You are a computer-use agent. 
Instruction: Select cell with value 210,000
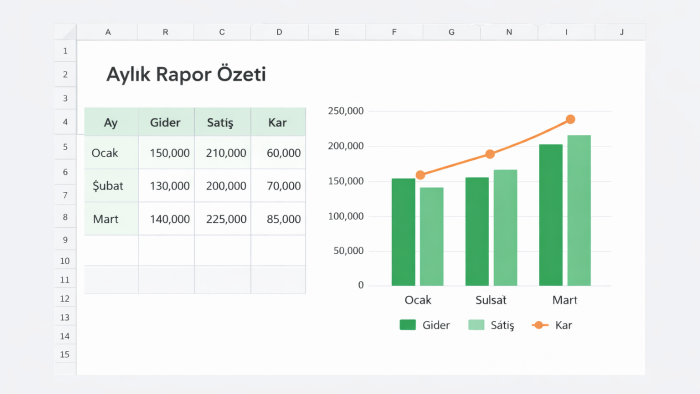click(x=222, y=153)
